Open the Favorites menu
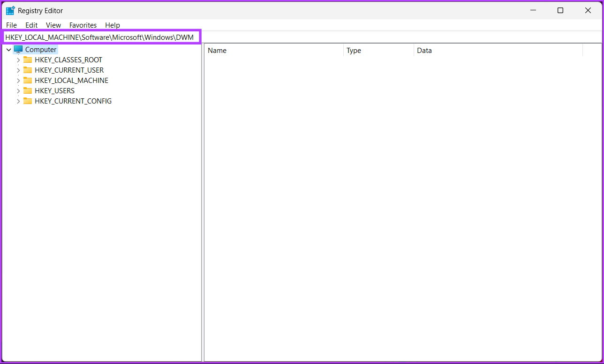Viewport: 604px width, 364px height. [x=83, y=25]
